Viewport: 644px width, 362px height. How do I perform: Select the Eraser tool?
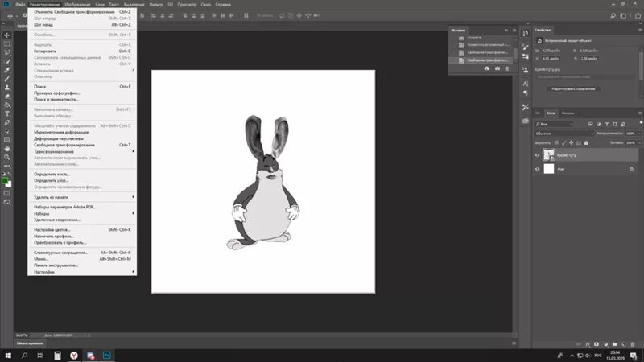(7, 97)
